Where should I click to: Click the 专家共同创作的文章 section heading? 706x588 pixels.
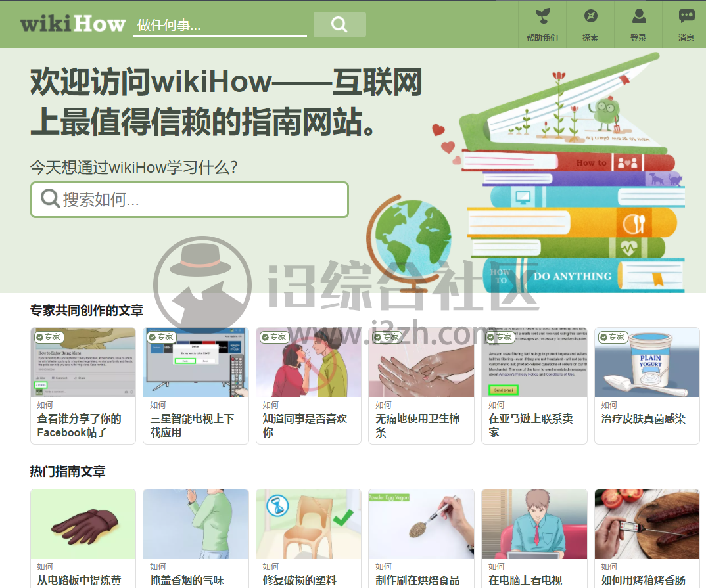[87, 310]
